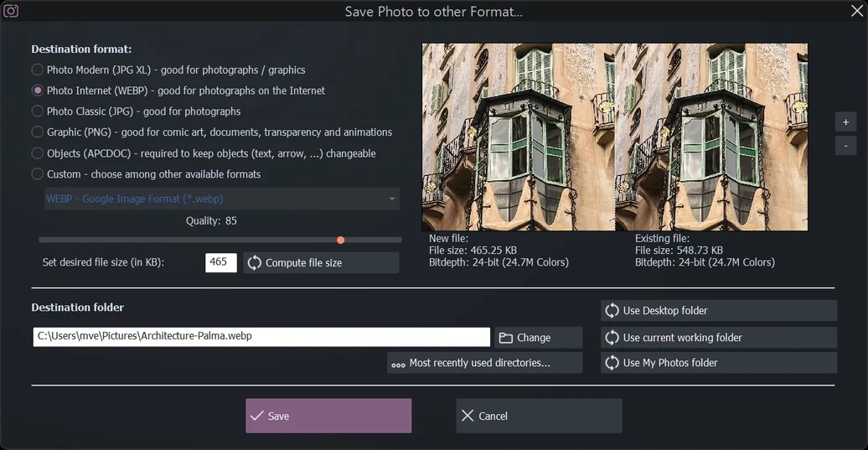Click the Quality slider handle
Image resolution: width=868 pixels, height=450 pixels.
click(x=340, y=240)
